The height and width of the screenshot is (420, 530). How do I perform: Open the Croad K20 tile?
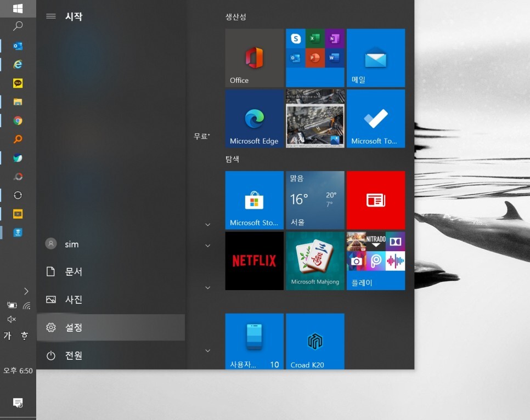pyautogui.click(x=315, y=341)
